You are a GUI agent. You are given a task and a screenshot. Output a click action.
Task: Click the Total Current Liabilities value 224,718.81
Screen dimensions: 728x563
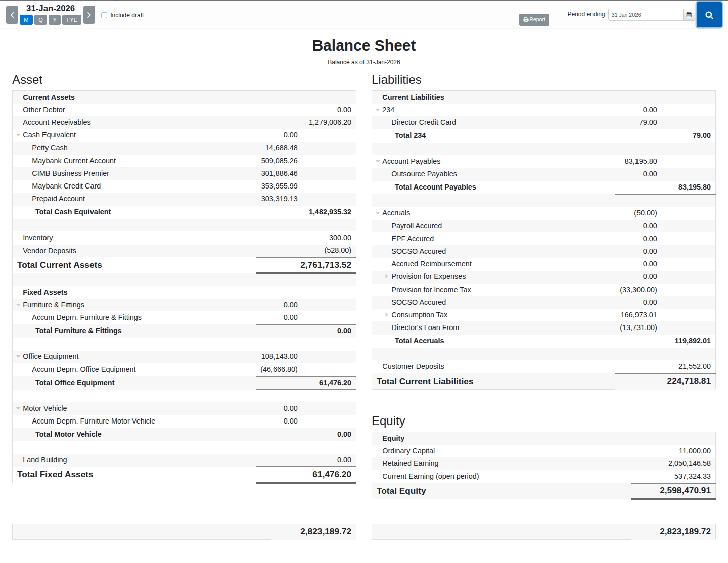[689, 381]
